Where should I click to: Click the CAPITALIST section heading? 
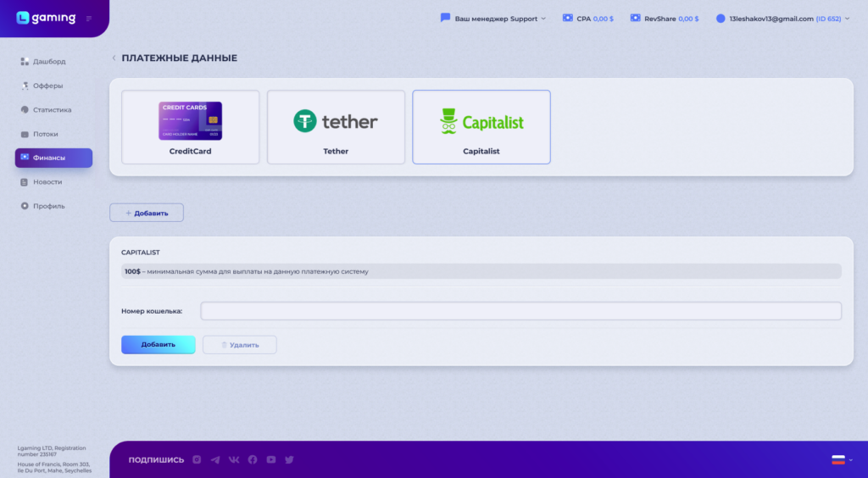tap(141, 253)
